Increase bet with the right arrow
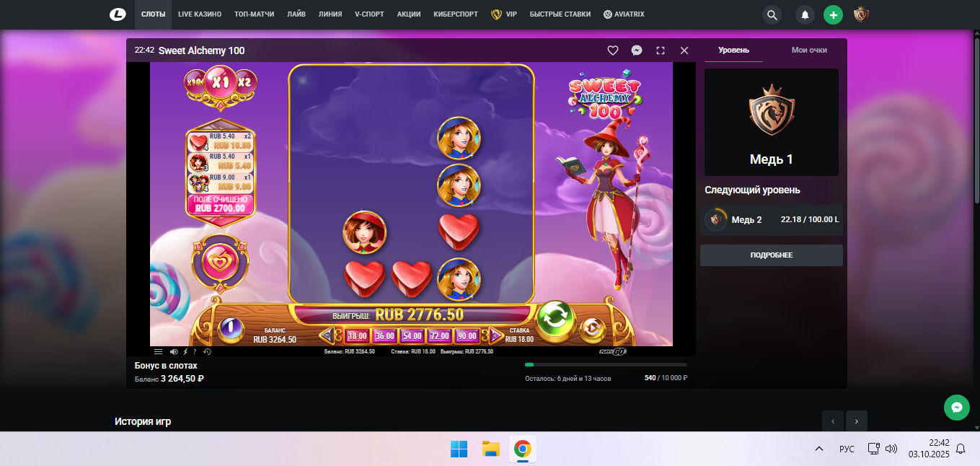The width and height of the screenshot is (980, 466). click(x=496, y=335)
